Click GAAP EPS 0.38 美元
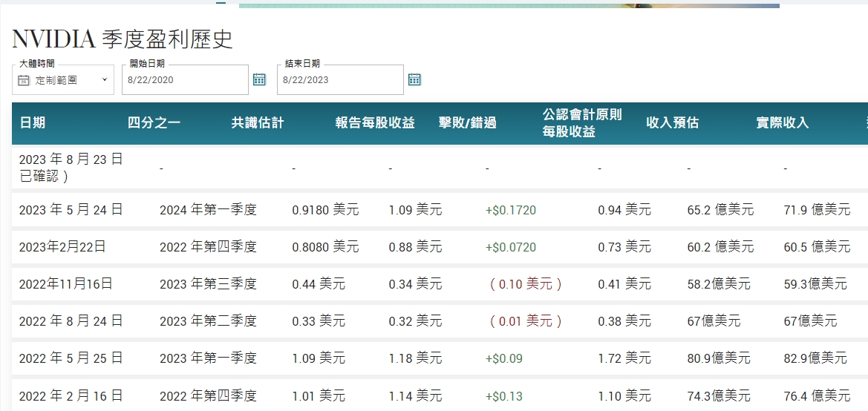Screen dimensions: 868x411 click(624, 321)
